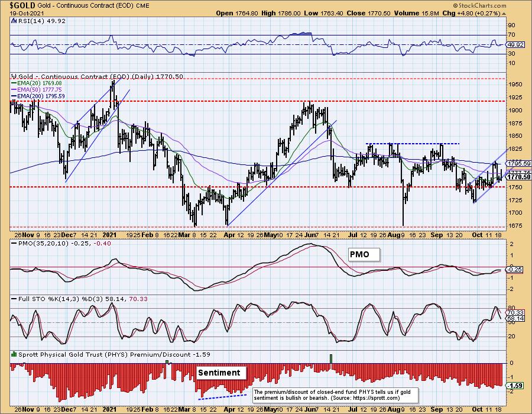Click the EMA(200) 1795.59 legend entry

(x=38, y=96)
